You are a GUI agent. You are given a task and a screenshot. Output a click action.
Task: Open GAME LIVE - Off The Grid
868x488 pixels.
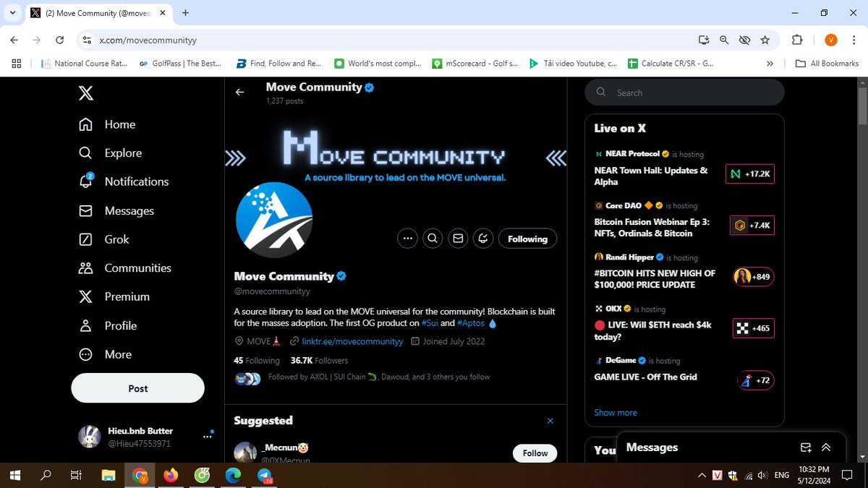tap(645, 377)
